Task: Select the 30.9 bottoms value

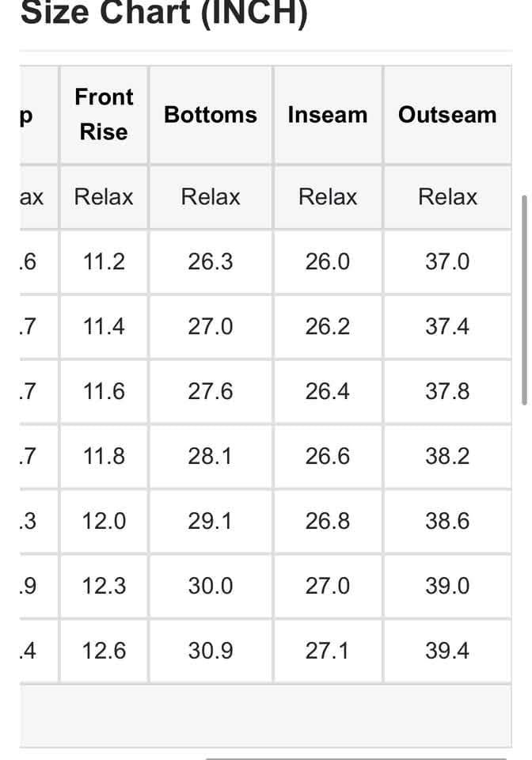Action: point(211,651)
